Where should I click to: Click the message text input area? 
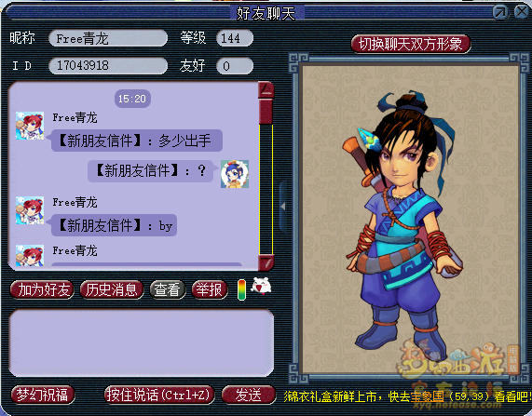click(x=141, y=343)
